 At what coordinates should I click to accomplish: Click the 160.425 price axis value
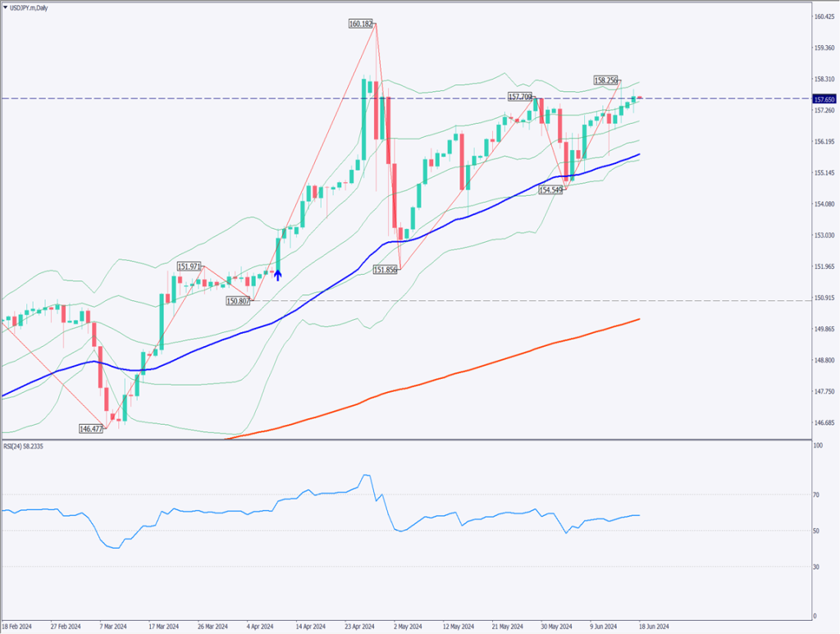point(824,16)
